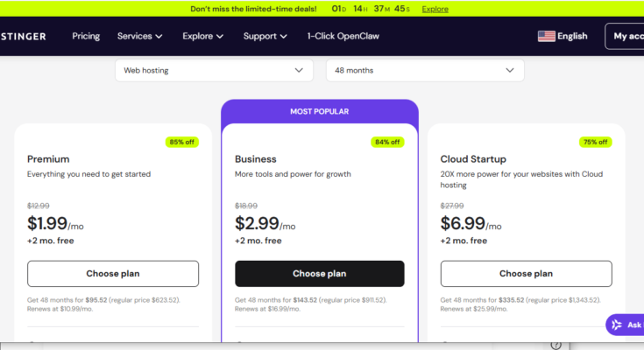This screenshot has width=644, height=350.
Task: Choose the Cloud Startup plan
Action: [x=526, y=274]
